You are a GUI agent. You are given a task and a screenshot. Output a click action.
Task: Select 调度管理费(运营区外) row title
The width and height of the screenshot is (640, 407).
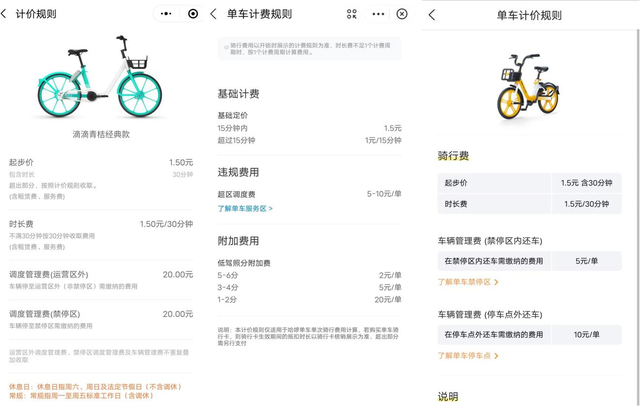coord(49,275)
